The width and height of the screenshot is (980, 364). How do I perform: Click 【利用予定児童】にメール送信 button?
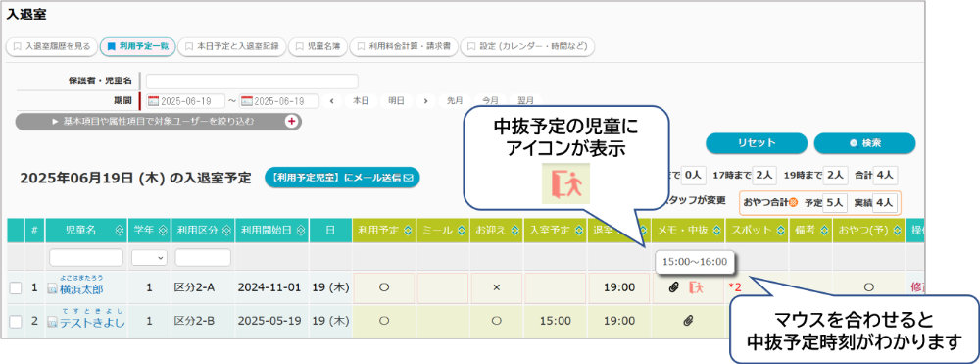[342, 178]
